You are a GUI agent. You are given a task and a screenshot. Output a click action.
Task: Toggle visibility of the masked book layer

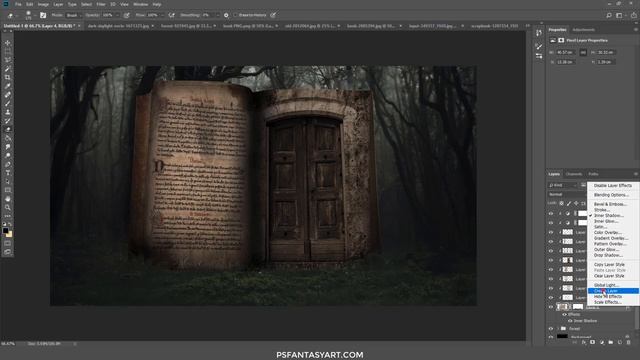coord(551,307)
